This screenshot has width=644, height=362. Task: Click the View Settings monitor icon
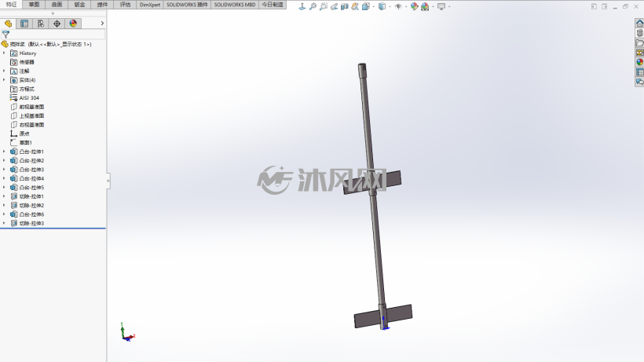(x=441, y=6)
